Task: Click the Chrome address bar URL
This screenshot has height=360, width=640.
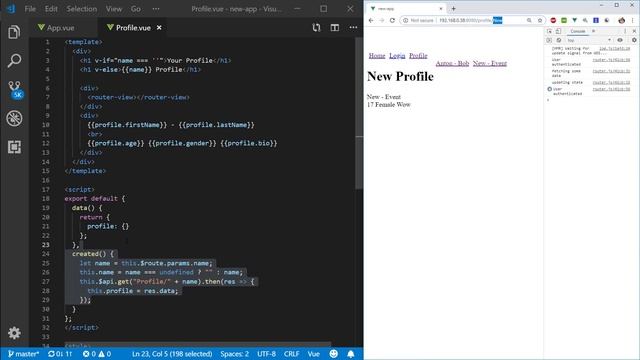Action: 471,20
